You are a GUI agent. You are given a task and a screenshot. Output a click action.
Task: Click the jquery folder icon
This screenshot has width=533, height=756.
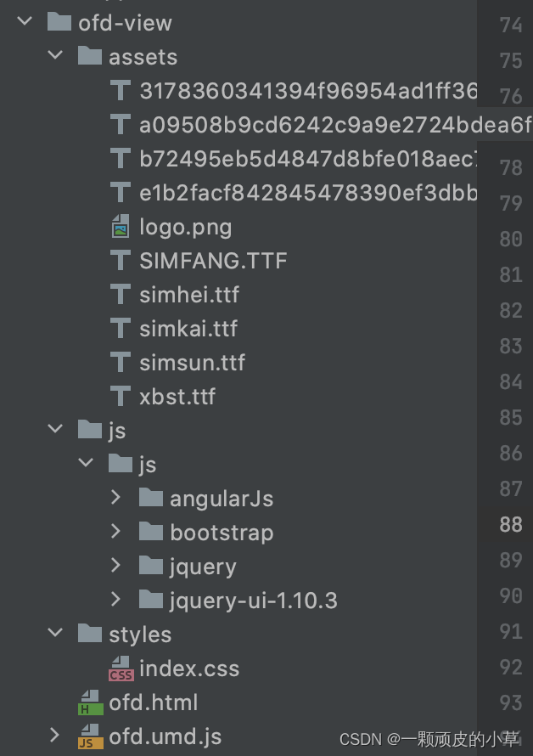point(151,565)
